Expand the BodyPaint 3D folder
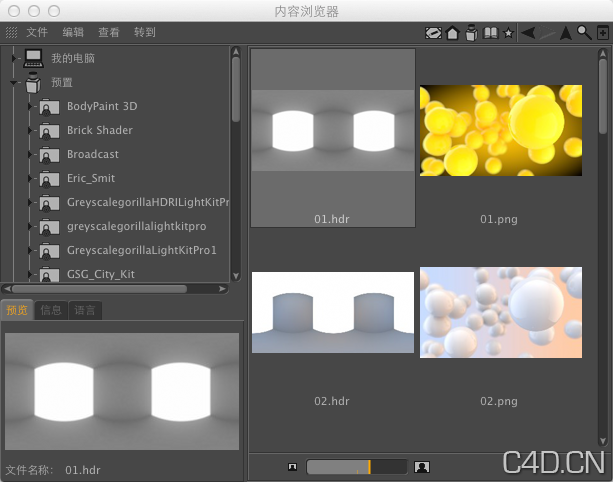613x482 pixels. [x=30, y=106]
